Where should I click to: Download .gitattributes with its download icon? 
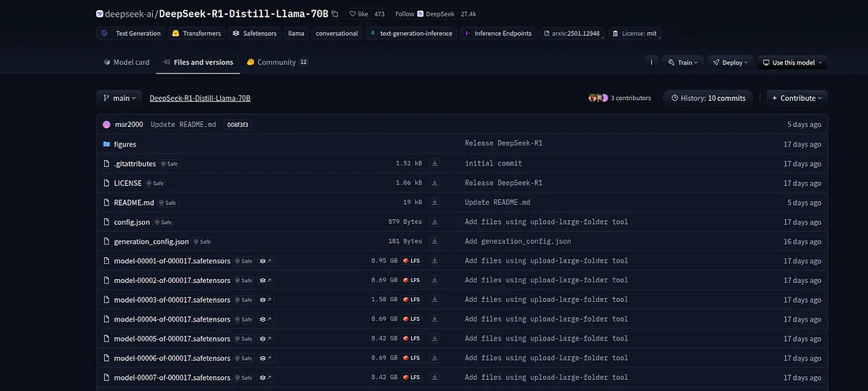click(x=435, y=164)
